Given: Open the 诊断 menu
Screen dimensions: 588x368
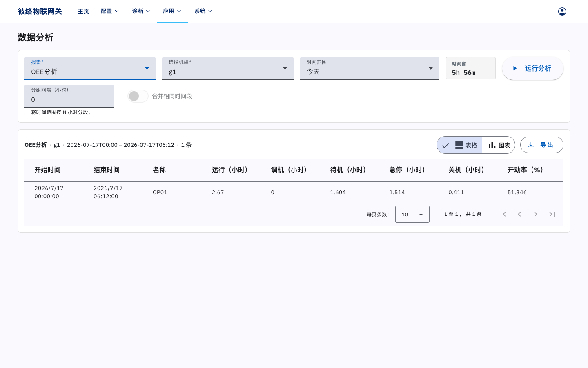Looking at the screenshot, I should pos(141,11).
